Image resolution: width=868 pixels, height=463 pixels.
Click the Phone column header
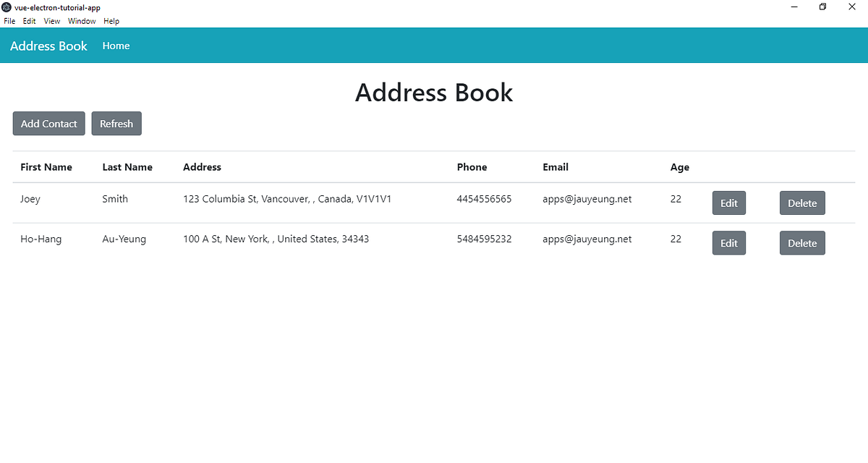coord(472,167)
